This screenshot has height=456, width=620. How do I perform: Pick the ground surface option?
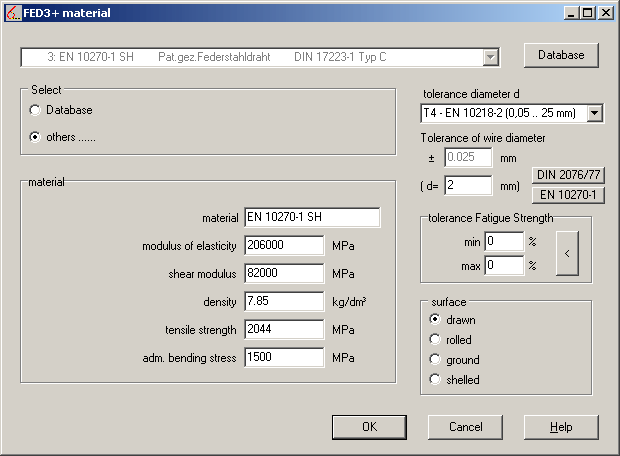(435, 360)
